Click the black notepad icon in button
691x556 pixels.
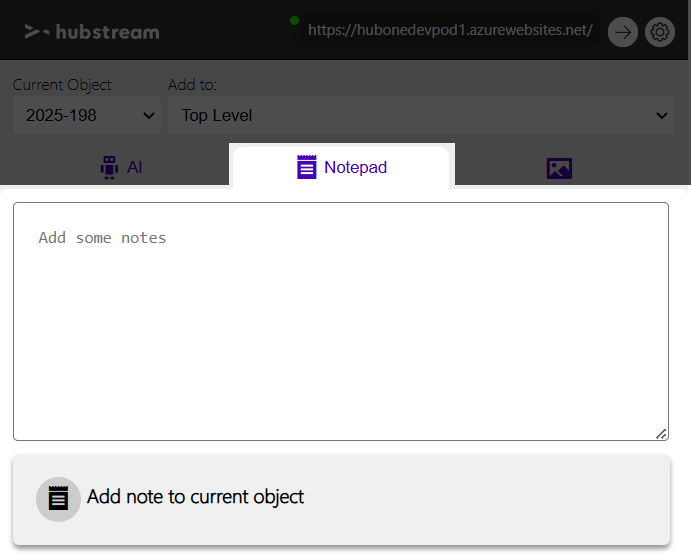(x=59, y=498)
